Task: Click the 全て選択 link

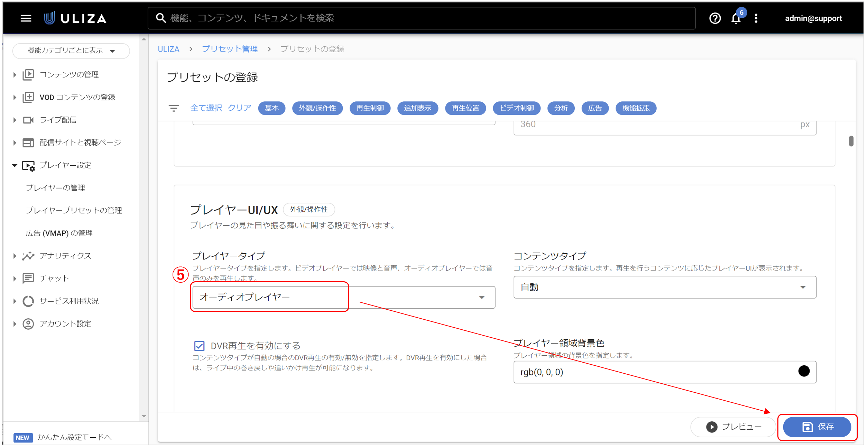Action: (206, 108)
